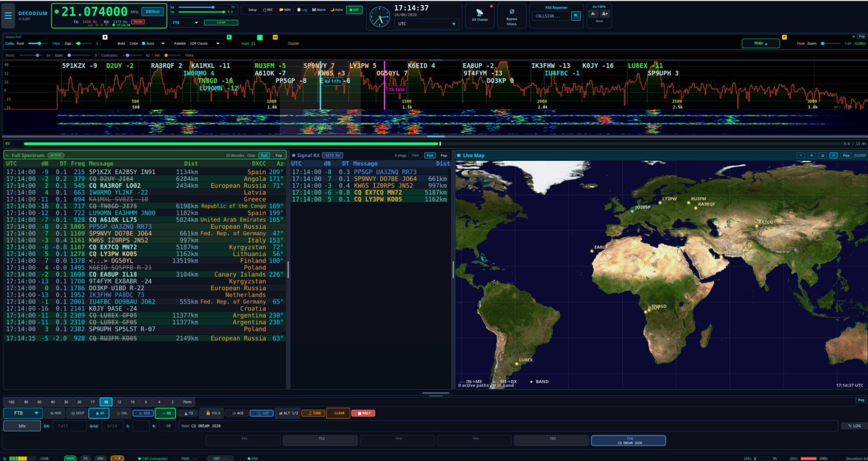Viewport: 868px width, 461px height.
Task: Open the bottom FT8 mode selector dropdown
Action: click(x=23, y=413)
